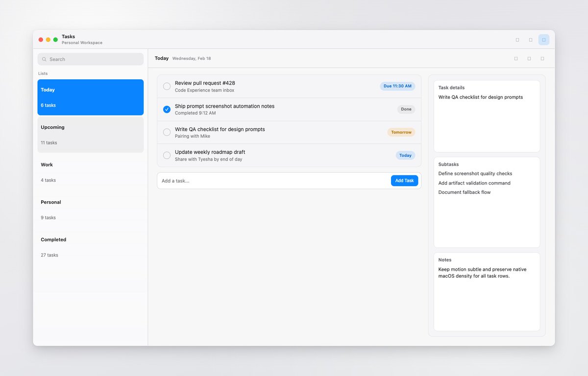The image size is (588, 376).
Task: Click the leftmost square icon in the title bar
Action: (x=517, y=40)
